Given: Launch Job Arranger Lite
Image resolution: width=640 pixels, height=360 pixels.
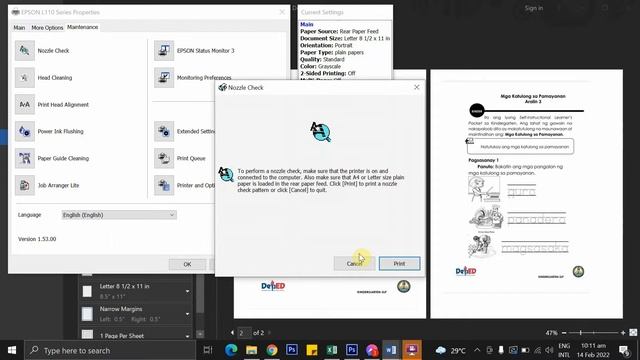Looking at the screenshot, I should (25, 185).
